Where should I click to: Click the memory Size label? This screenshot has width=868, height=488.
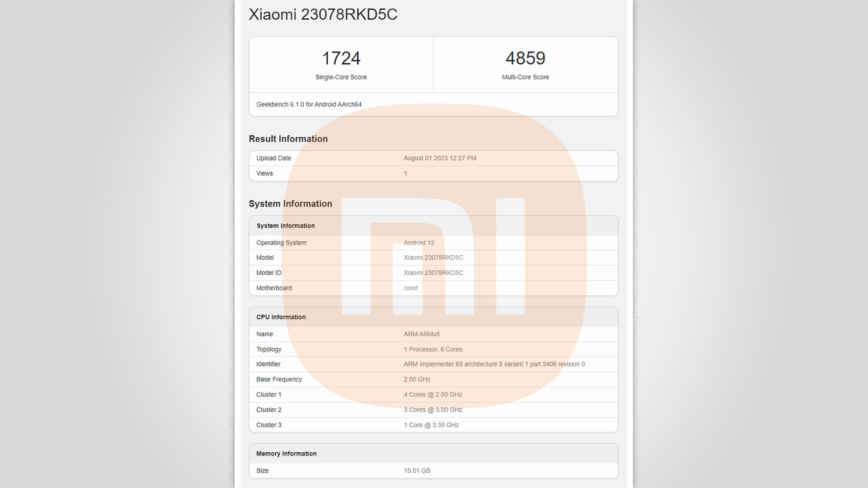point(262,471)
